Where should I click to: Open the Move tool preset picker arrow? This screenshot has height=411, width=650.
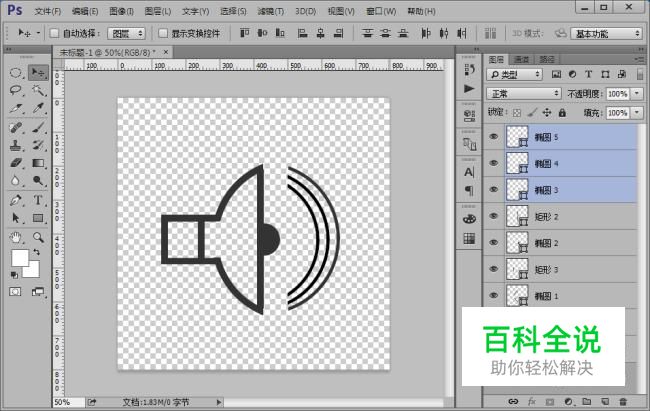click(x=38, y=33)
